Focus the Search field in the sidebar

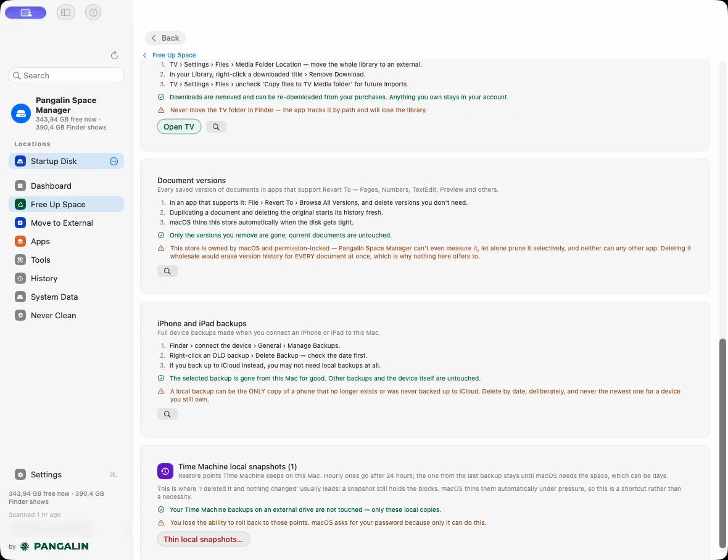[x=67, y=76]
